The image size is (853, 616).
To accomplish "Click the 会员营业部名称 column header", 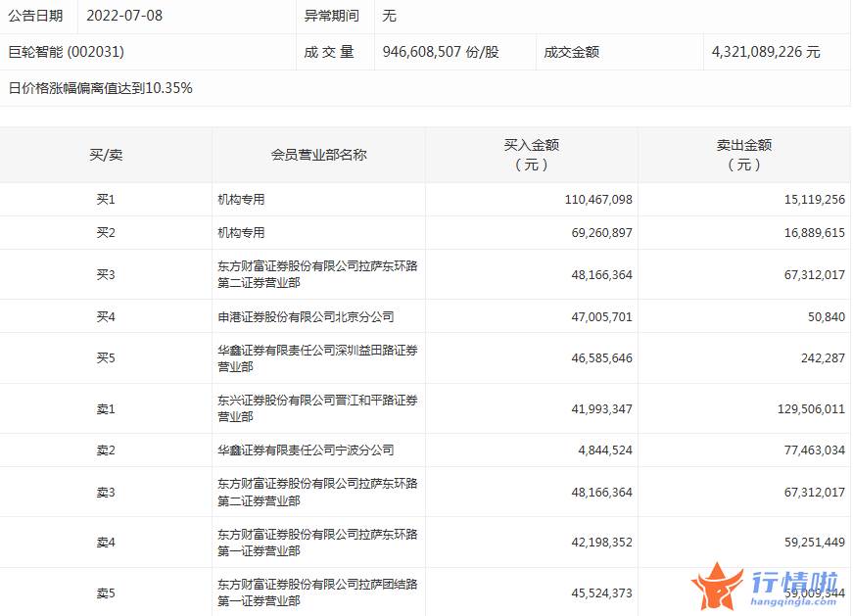I will (x=319, y=155).
